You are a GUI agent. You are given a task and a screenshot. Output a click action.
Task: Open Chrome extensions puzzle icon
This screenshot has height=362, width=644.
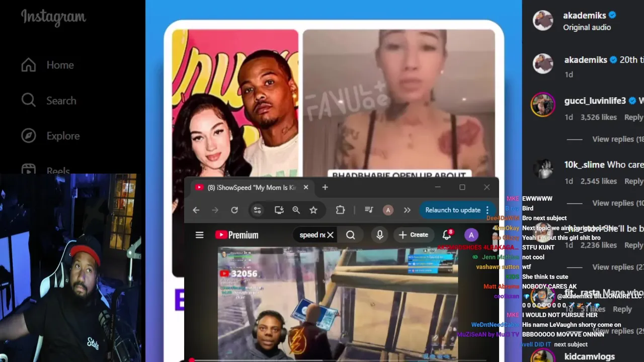340,210
